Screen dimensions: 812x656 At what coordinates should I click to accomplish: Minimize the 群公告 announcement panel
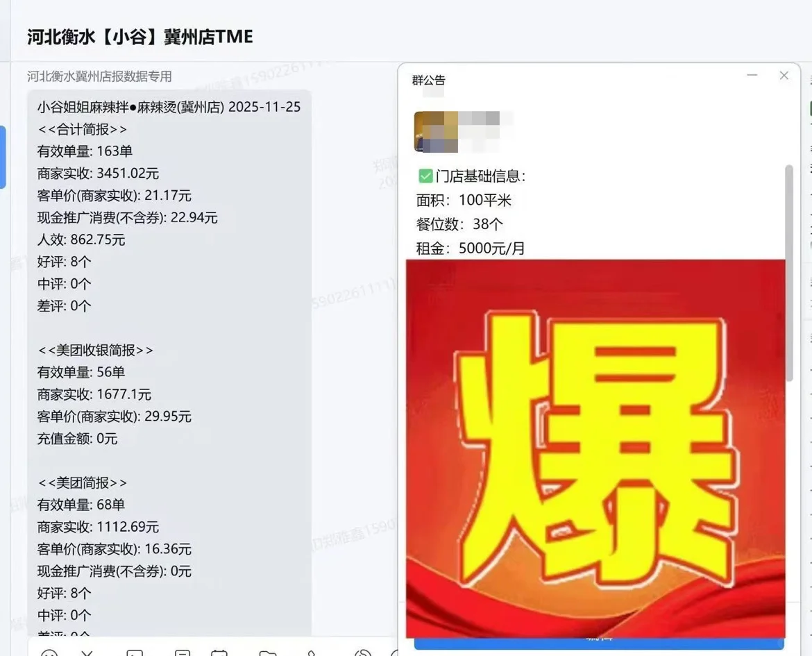point(752,75)
